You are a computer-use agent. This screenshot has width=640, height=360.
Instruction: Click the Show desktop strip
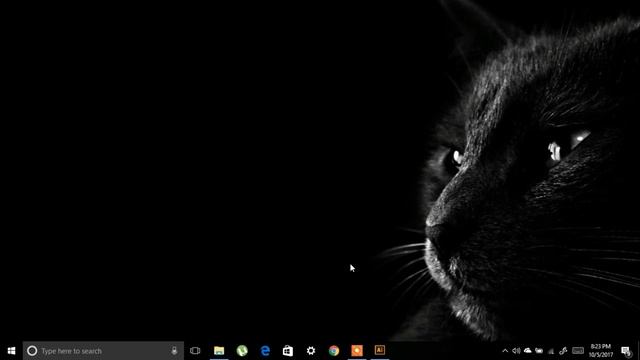638,351
